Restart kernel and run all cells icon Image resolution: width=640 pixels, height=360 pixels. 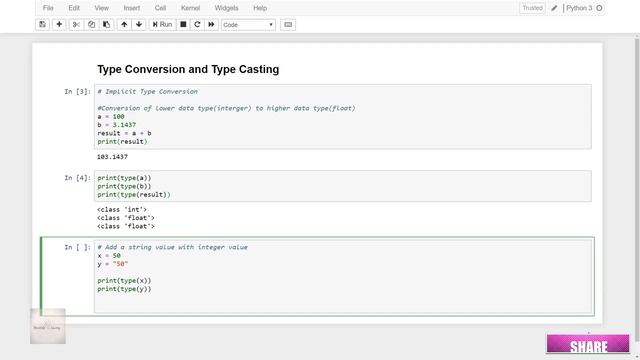coord(211,24)
